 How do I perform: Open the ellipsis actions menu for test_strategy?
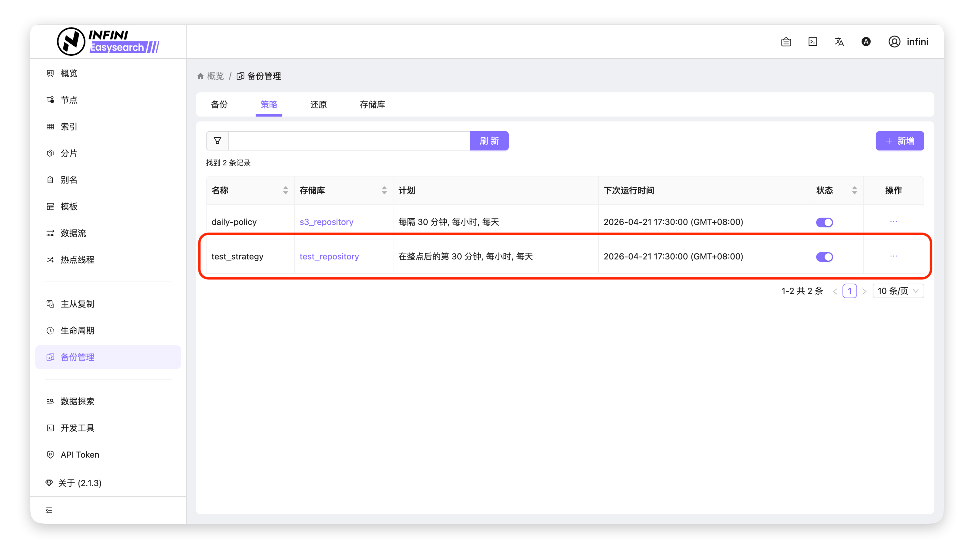point(893,256)
